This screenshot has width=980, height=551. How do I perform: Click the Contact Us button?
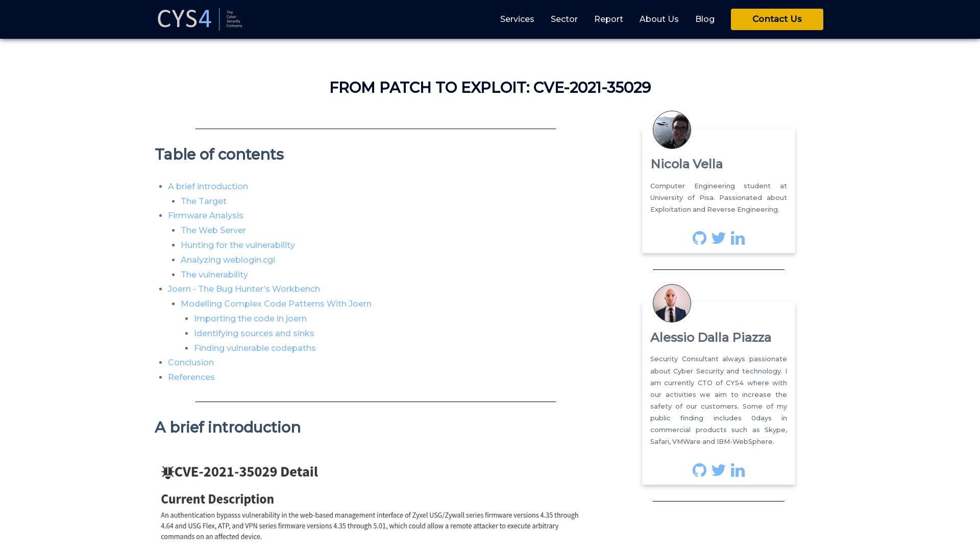click(x=777, y=19)
